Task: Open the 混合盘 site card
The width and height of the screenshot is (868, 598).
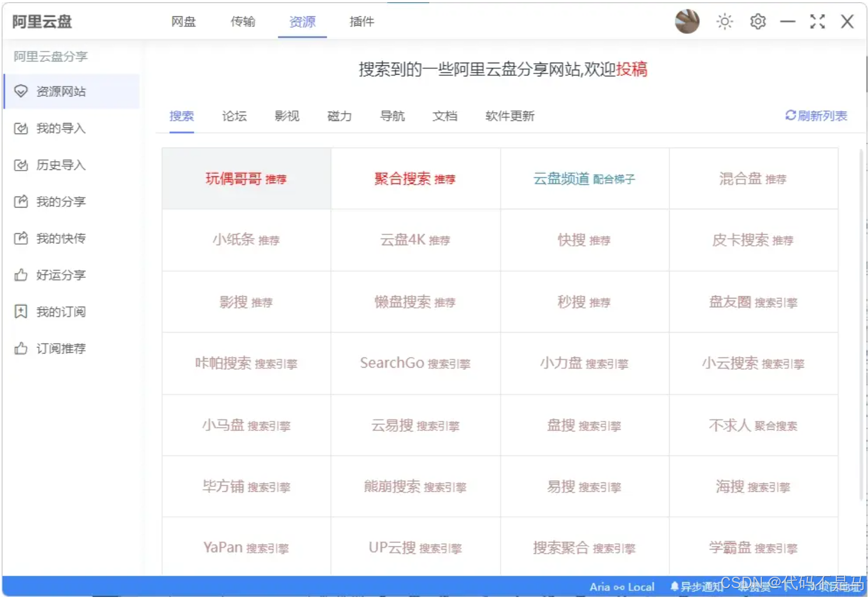Action: click(754, 179)
